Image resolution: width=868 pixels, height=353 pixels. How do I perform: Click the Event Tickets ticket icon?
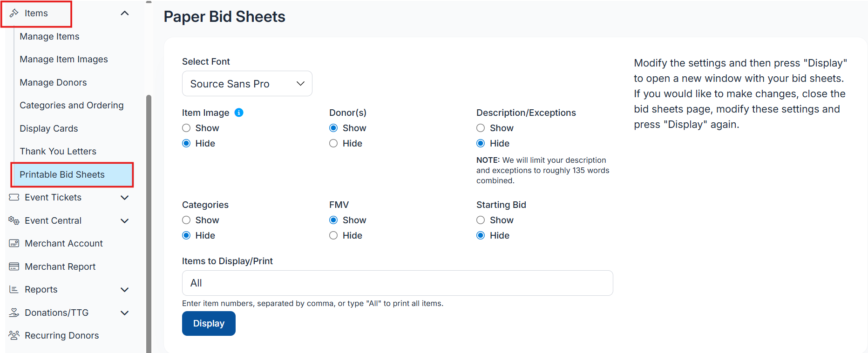pos(14,197)
